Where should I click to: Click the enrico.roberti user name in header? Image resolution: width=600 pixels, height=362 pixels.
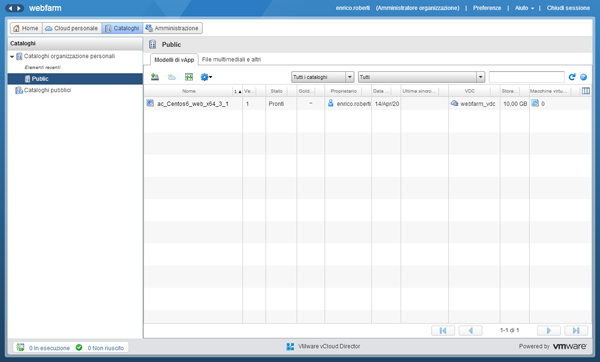(353, 8)
